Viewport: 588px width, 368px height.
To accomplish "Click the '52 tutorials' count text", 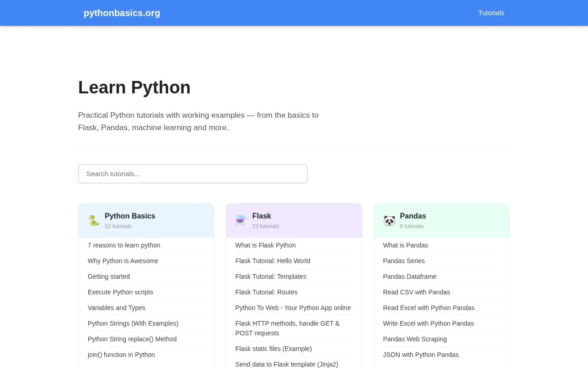I will click(x=118, y=226).
